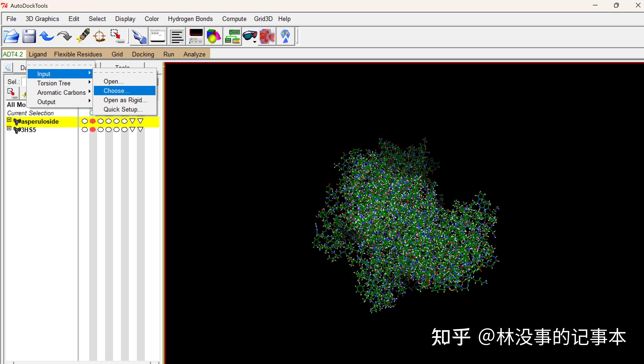Click the Analyze tab in ADT bar
Screen dimensions: 644x364
coord(194,54)
